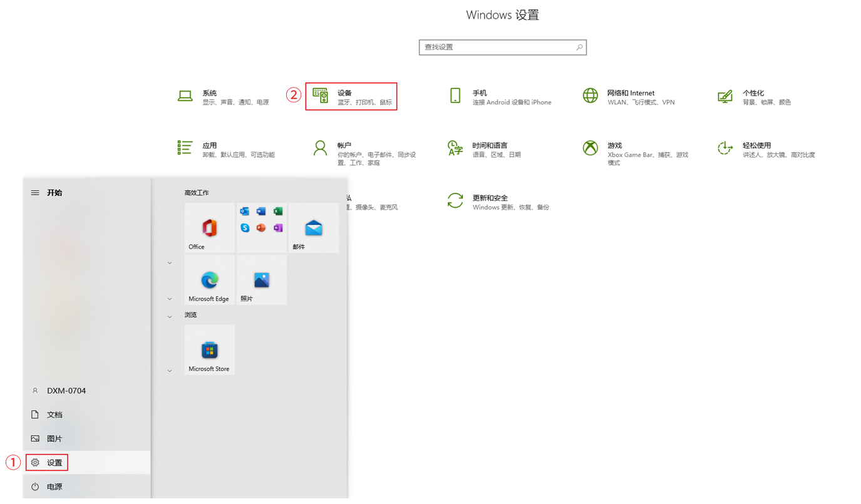Click the 查找设置 search box

point(498,47)
